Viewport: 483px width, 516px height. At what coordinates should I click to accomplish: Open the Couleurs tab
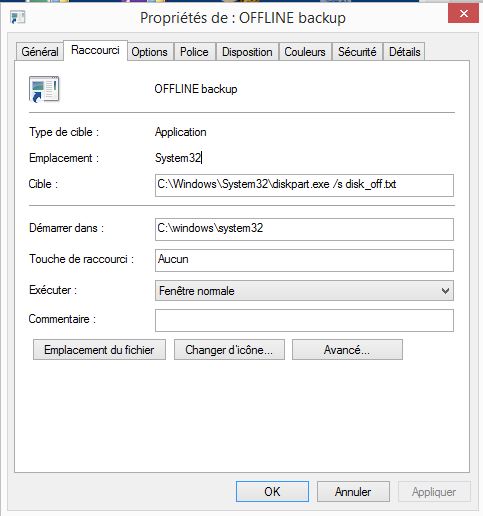tap(305, 52)
